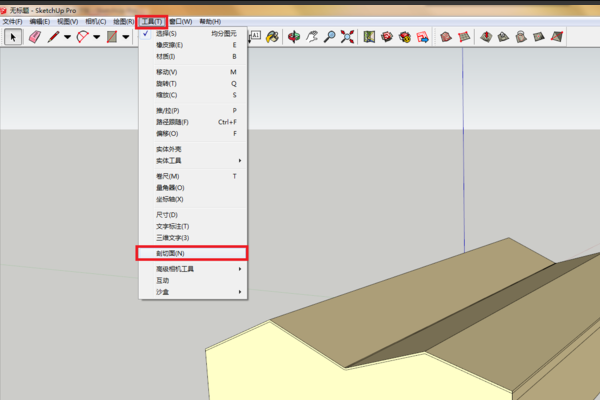Activate the Orbit camera tool
The height and width of the screenshot is (400, 600).
294,37
